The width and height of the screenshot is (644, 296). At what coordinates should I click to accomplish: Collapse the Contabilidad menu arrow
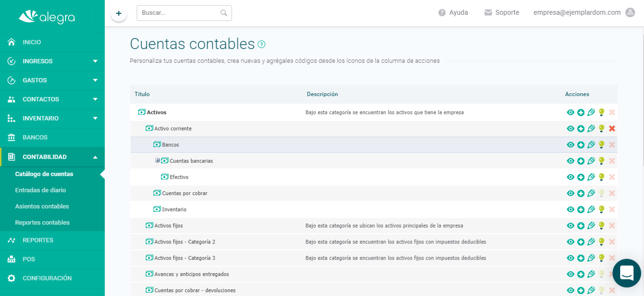[95, 157]
